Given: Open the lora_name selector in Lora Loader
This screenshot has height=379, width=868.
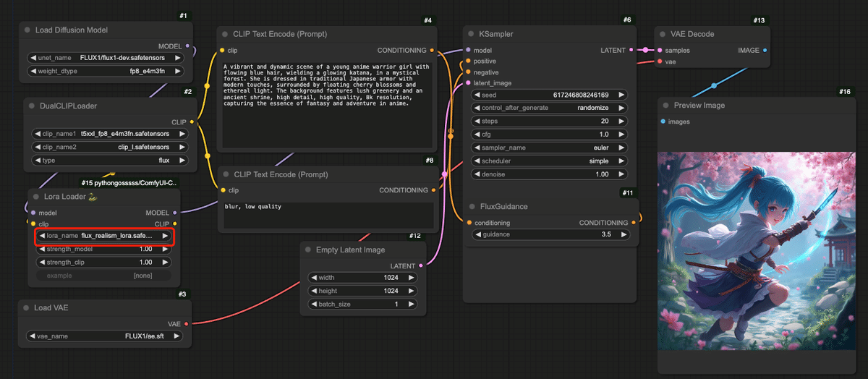Looking at the screenshot, I should [105, 237].
